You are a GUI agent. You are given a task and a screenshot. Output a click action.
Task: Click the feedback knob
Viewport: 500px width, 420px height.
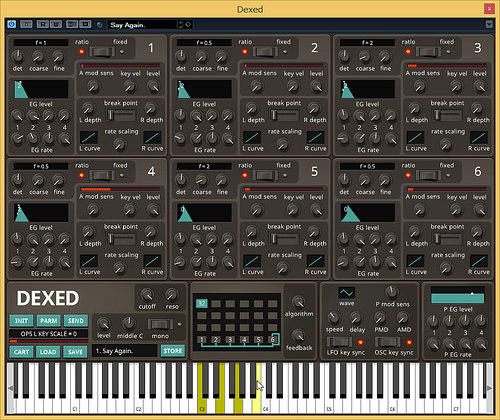tap(298, 335)
